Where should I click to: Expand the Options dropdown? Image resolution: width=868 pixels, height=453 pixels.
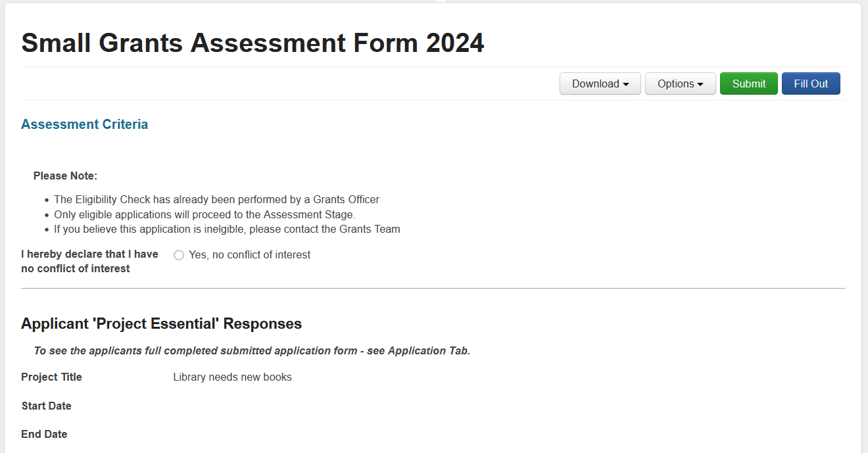[680, 84]
